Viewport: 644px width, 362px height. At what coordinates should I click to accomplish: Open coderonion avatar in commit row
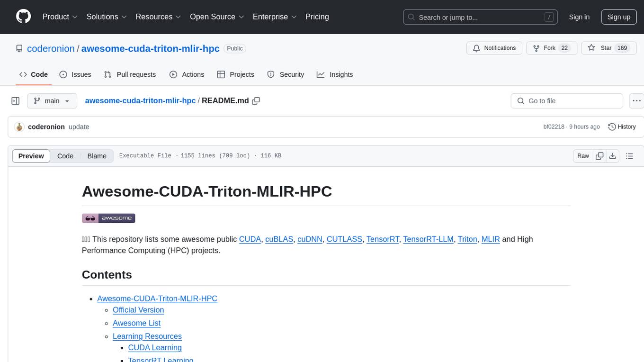click(19, 127)
